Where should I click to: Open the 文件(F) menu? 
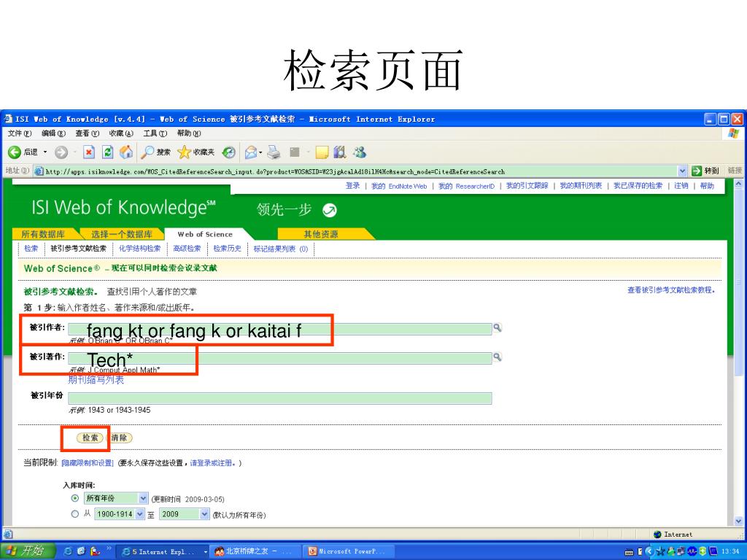point(20,133)
